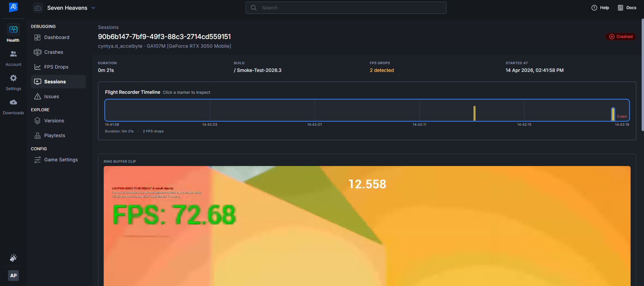Select the first FPS drop timeline marker
Image resolution: width=644 pixels, height=286 pixels.
[x=474, y=113]
